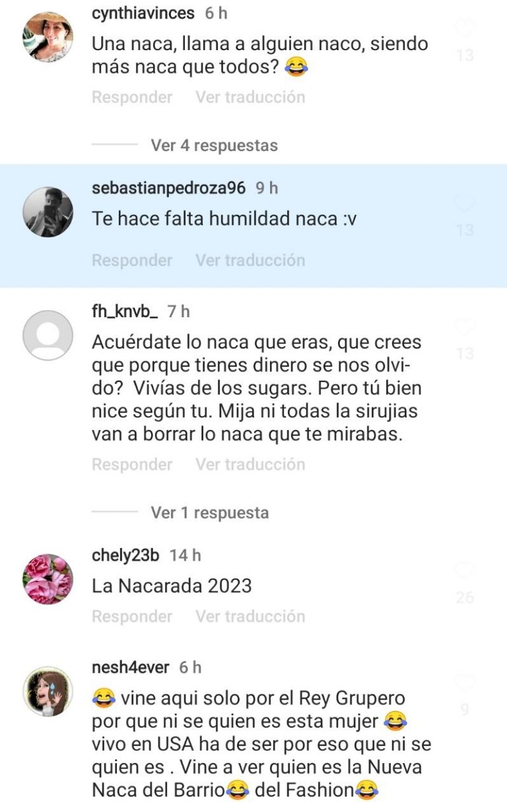
Task: Like the comment by fh_knvb_
Action: coord(465,327)
